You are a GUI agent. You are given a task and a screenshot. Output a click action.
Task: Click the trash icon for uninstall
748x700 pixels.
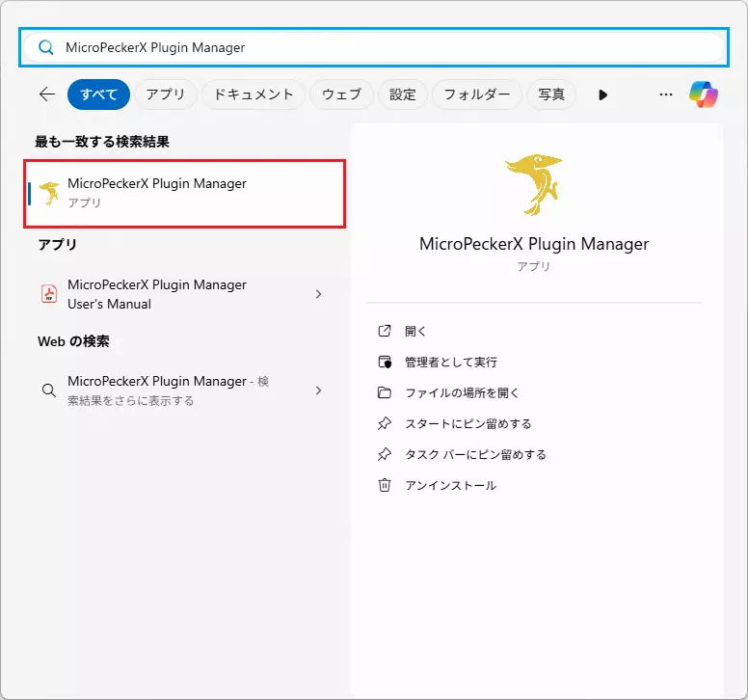[385, 485]
